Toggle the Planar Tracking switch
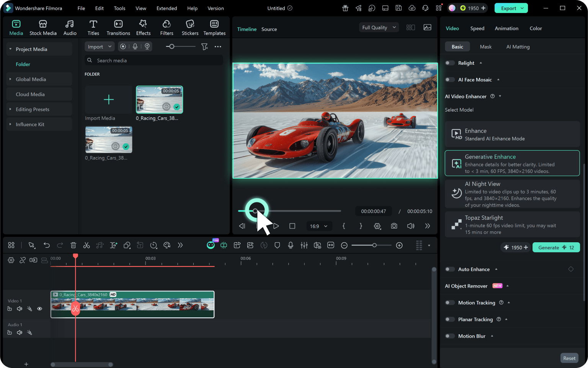588x368 pixels. point(450,319)
